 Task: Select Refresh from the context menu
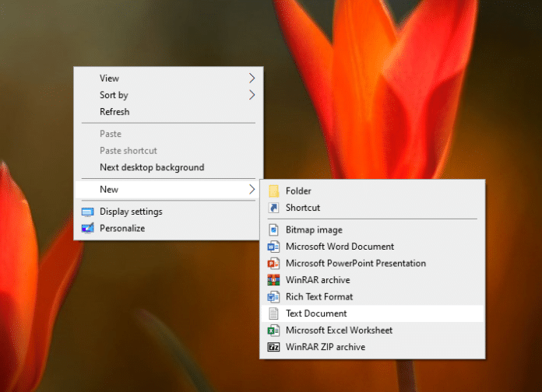point(114,112)
